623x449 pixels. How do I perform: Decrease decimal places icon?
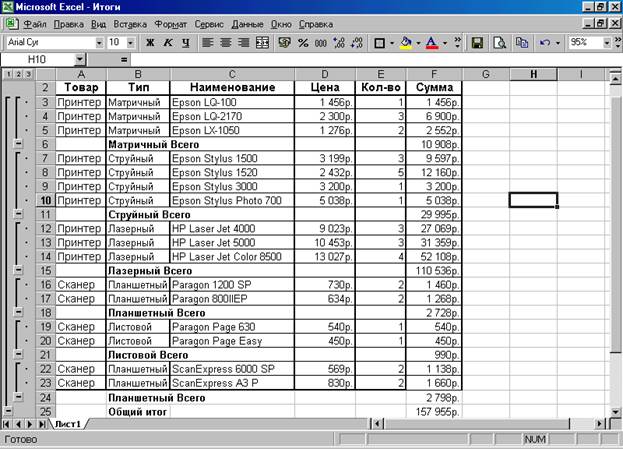(357, 43)
